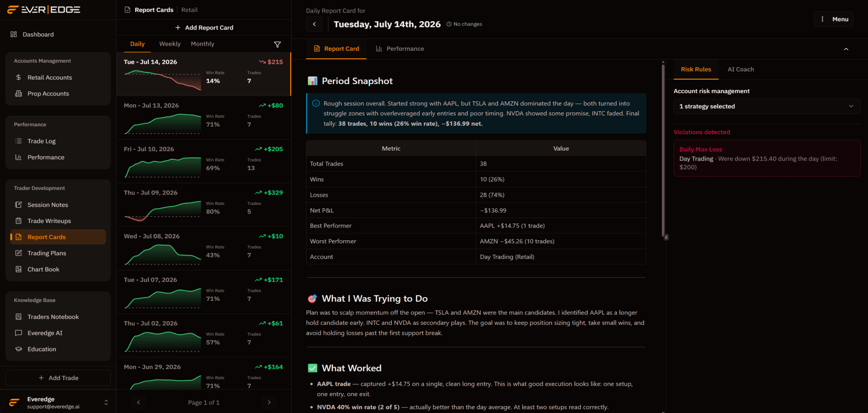The height and width of the screenshot is (413, 868).
Task: Select the AI Coach tab
Action: click(x=741, y=69)
